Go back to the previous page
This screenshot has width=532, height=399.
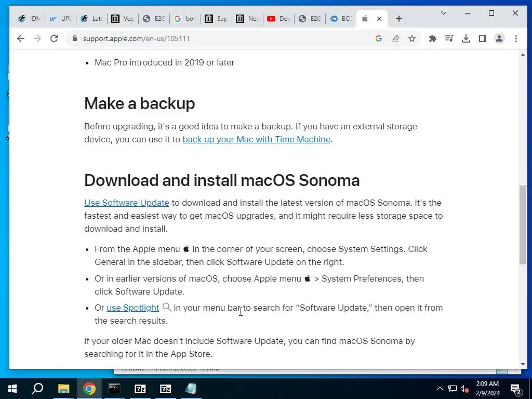point(21,38)
